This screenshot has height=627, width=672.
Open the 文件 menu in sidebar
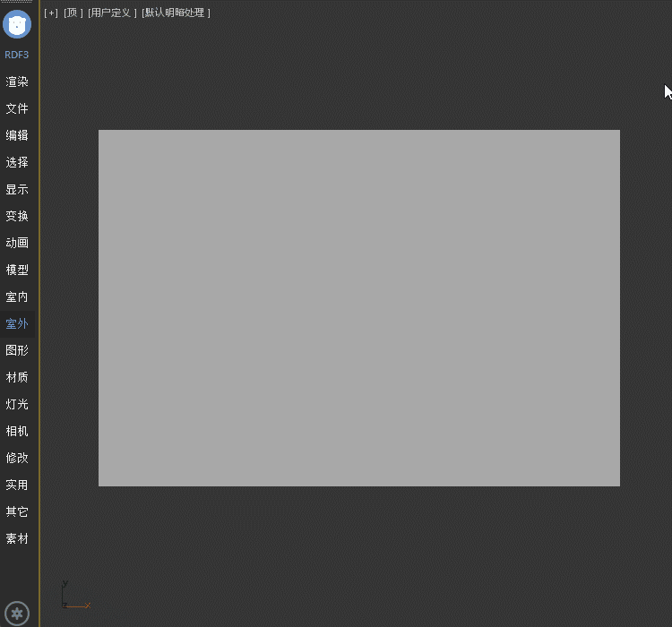tap(17, 108)
